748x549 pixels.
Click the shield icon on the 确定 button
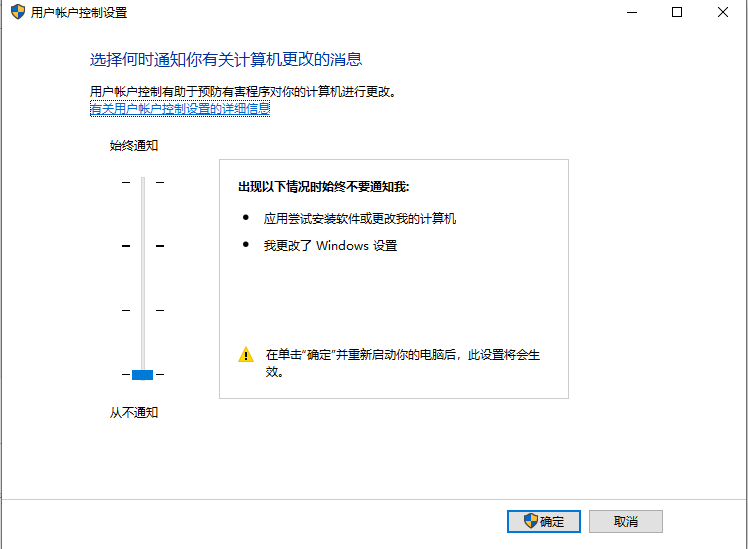pyautogui.click(x=530, y=521)
